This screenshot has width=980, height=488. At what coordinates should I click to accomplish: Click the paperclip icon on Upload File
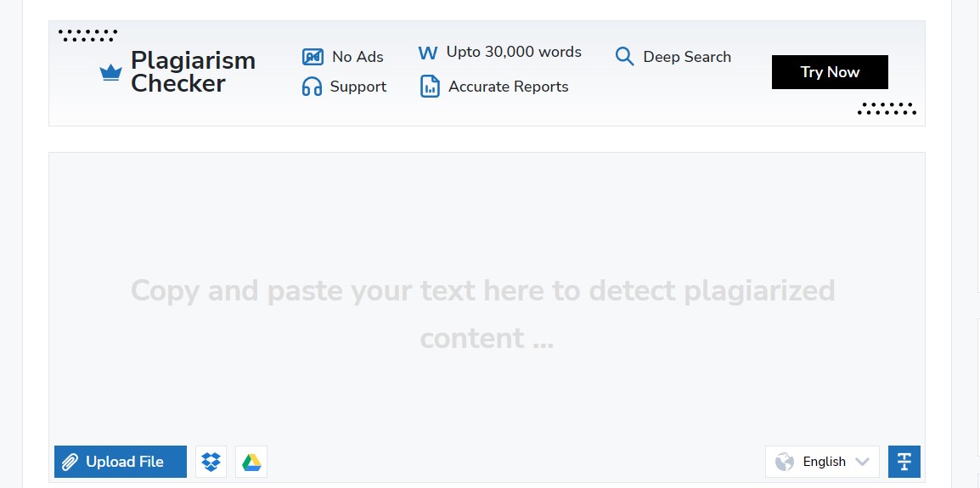coord(70,462)
